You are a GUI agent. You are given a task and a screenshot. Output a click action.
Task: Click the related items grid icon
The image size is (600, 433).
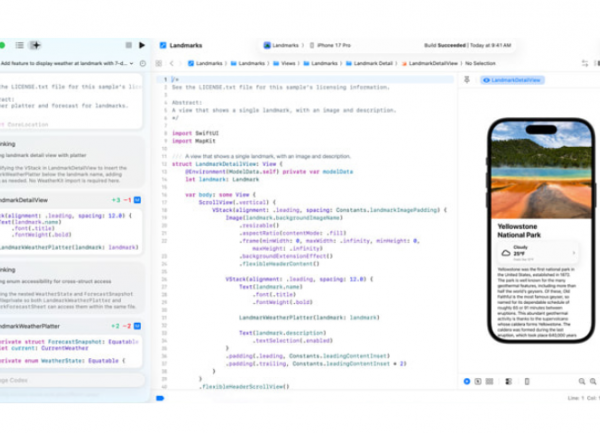[158, 63]
